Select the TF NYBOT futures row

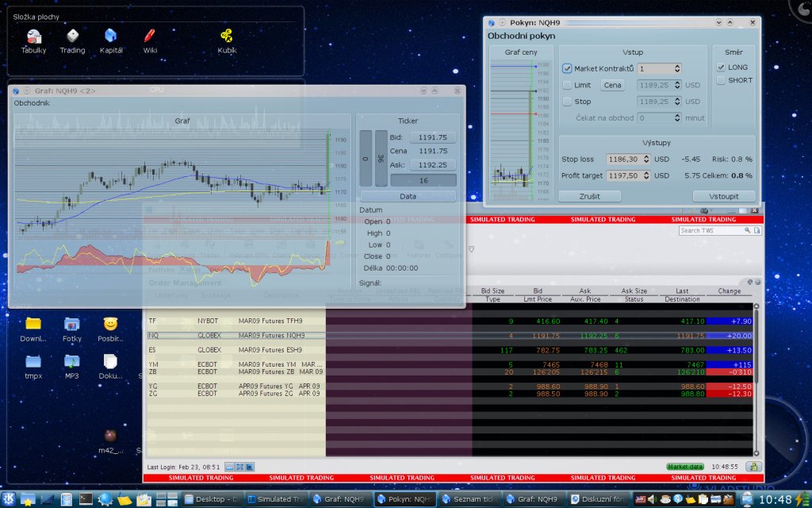tap(450, 321)
